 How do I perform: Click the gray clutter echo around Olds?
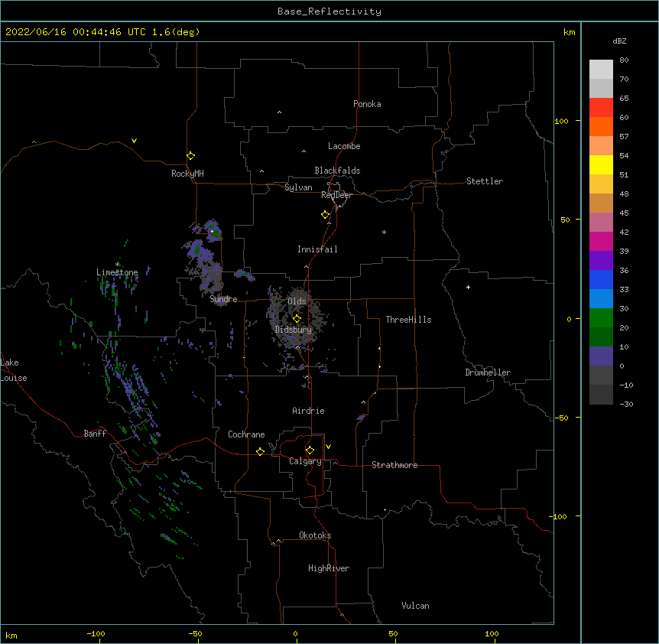pyautogui.click(x=297, y=317)
